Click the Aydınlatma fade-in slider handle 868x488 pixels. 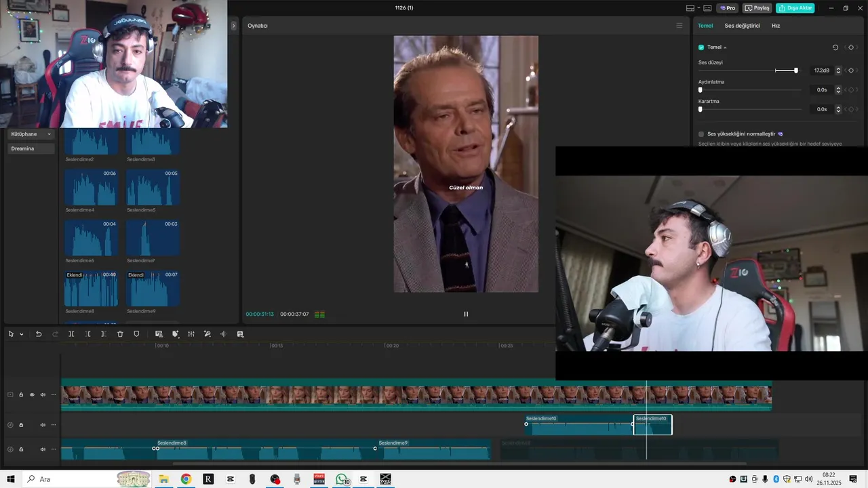[x=701, y=89]
